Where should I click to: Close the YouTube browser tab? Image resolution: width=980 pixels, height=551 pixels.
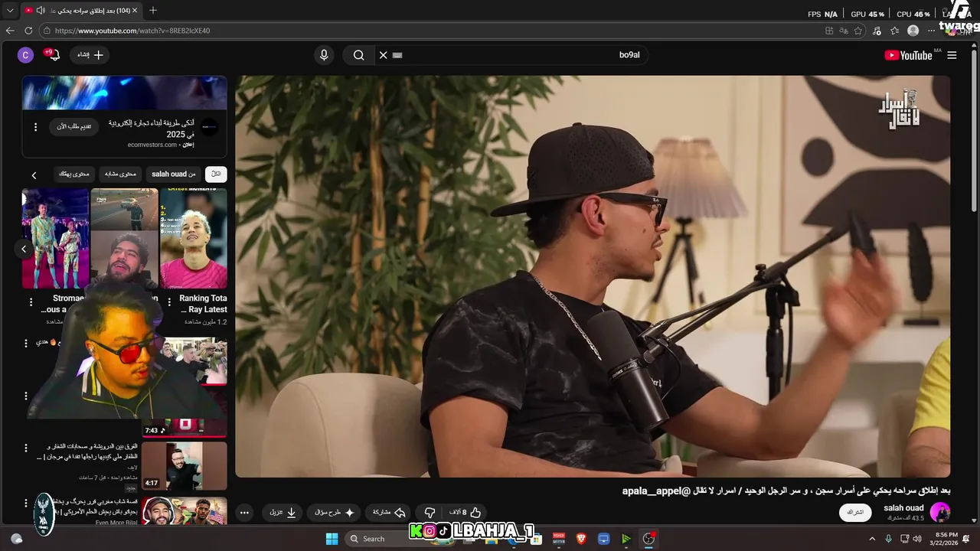136,10
